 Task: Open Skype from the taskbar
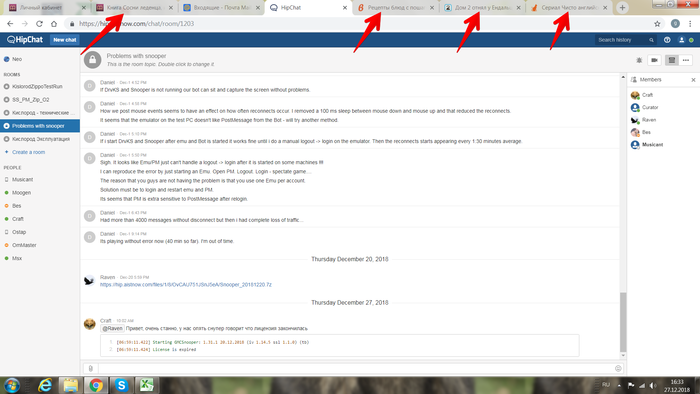[x=121, y=385]
